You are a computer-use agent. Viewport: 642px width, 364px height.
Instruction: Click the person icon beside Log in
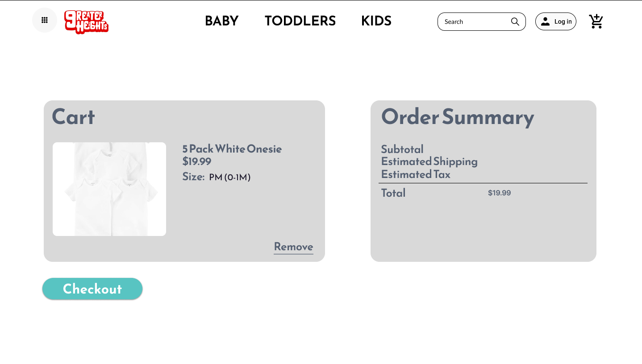point(545,21)
